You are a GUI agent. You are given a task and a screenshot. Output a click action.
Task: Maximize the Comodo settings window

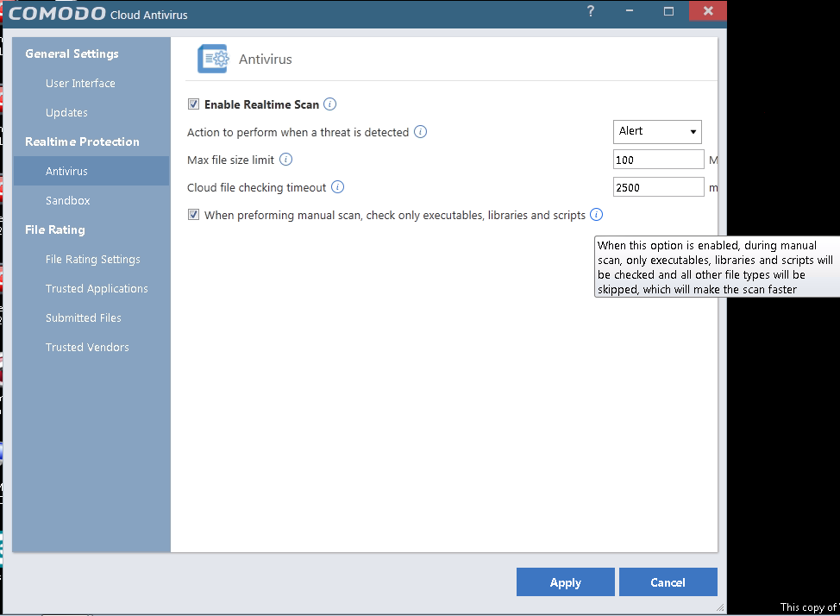tap(668, 11)
